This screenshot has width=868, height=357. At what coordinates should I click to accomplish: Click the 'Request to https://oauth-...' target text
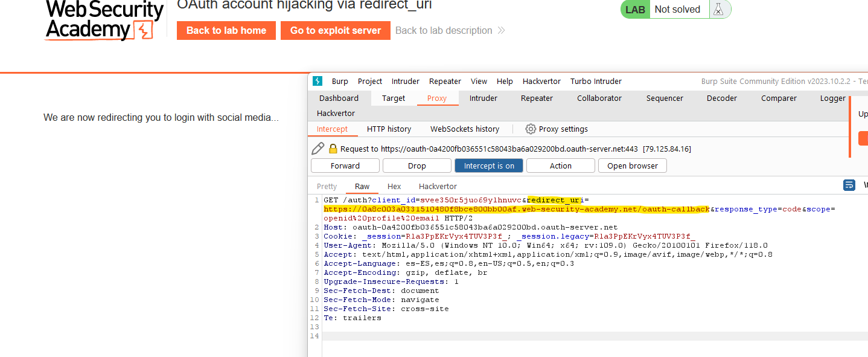(515, 149)
